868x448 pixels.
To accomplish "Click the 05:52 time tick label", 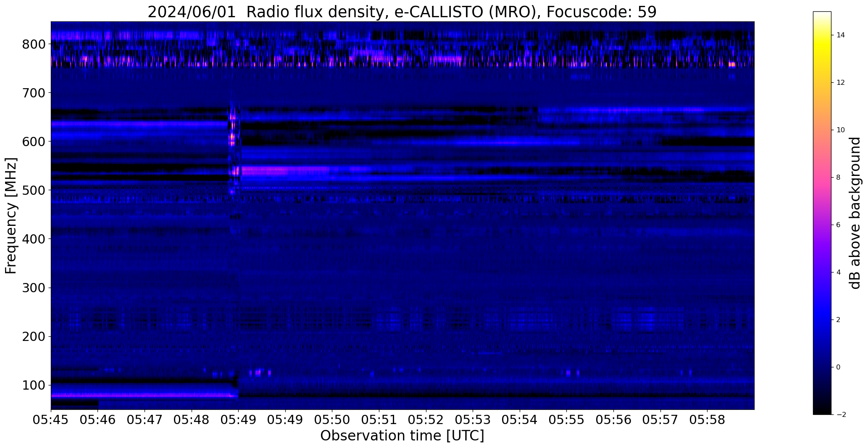I will point(426,420).
